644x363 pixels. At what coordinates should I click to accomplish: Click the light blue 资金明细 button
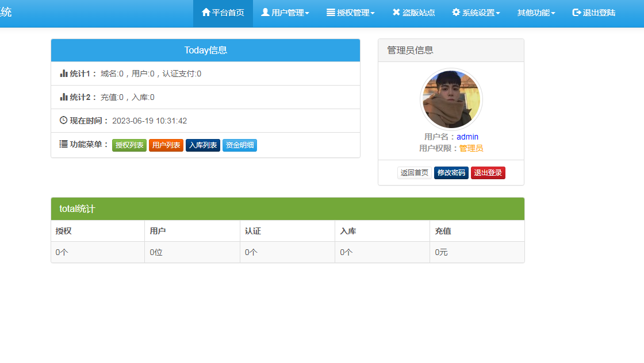[240, 145]
